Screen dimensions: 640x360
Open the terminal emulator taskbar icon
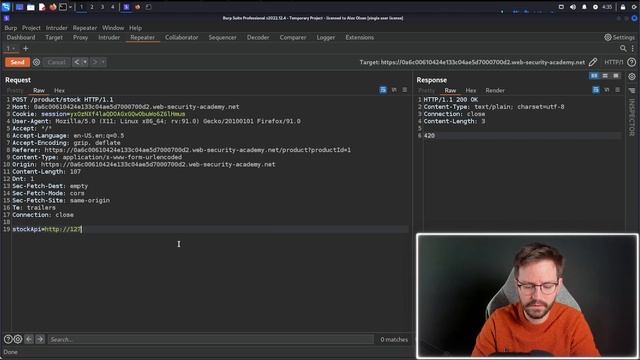[x=63, y=7]
